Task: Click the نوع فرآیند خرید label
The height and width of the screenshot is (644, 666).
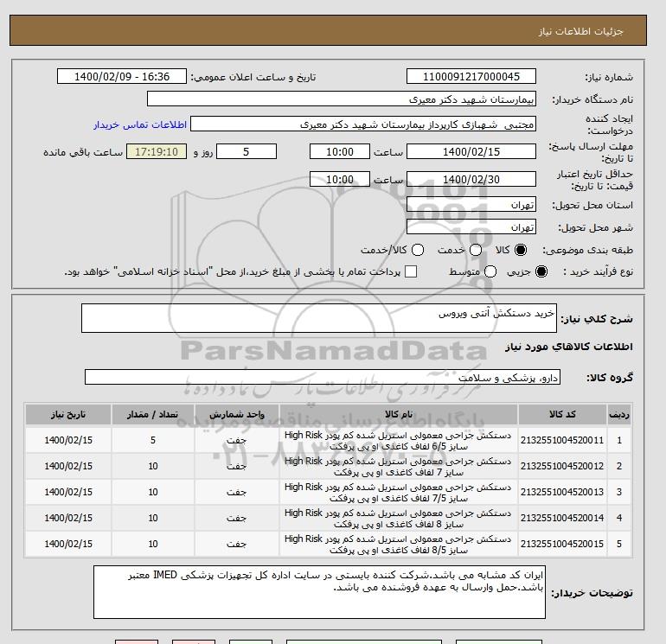Action: (596, 271)
